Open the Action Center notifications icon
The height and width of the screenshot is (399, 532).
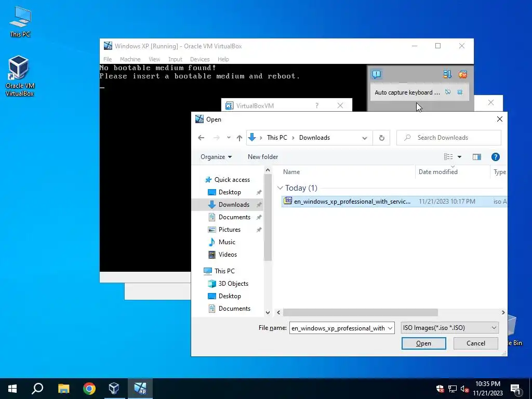pyautogui.click(x=516, y=389)
